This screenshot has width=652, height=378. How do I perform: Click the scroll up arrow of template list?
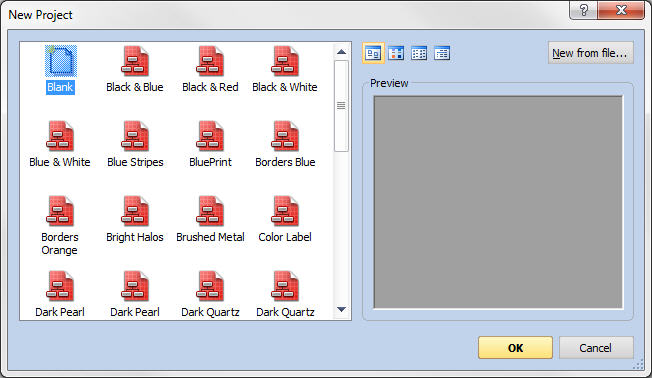(341, 52)
